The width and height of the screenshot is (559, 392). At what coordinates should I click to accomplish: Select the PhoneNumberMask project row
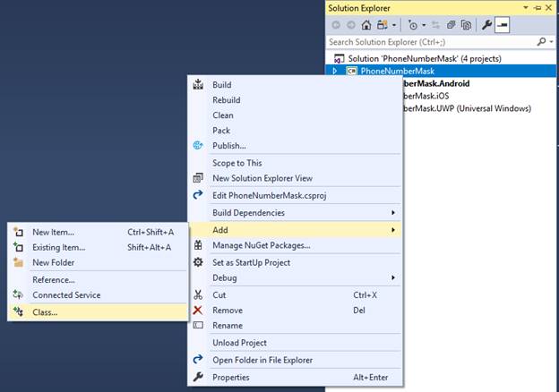[x=442, y=71]
